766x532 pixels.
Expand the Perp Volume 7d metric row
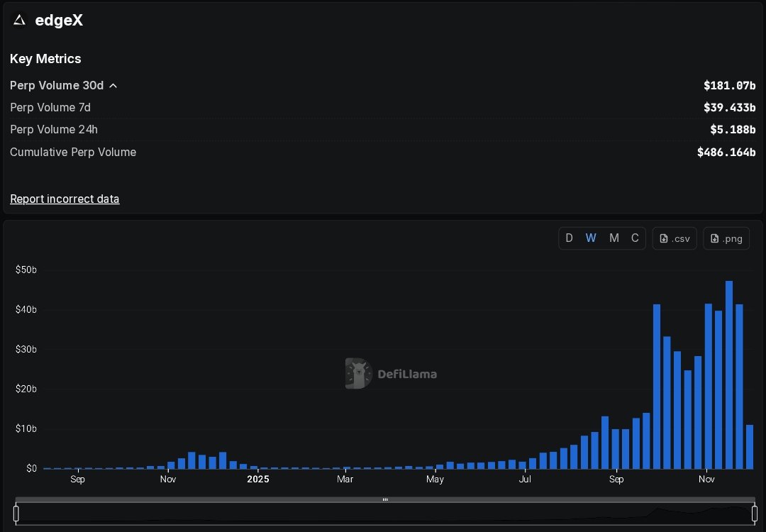pyautogui.click(x=50, y=108)
